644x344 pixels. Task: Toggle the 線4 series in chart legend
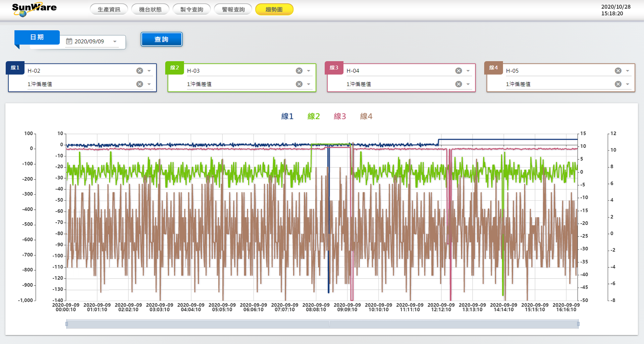[366, 116]
